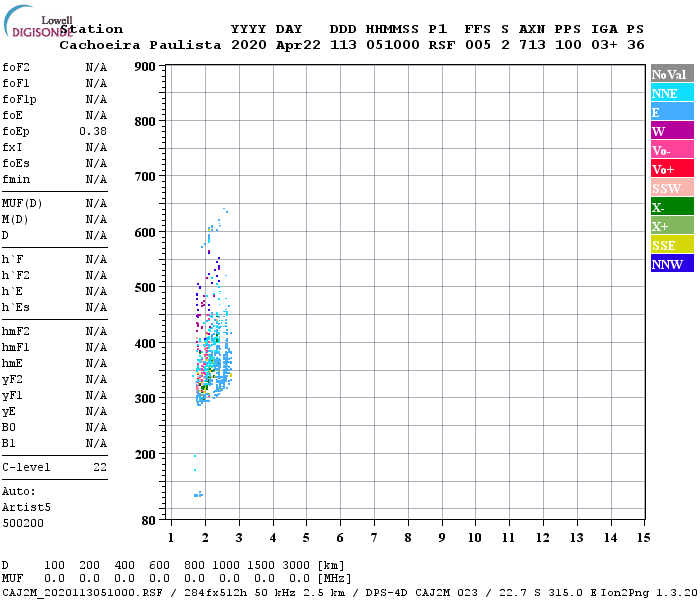This screenshot has width=700, height=600.
Task: Click the foEp value 0.38
Action: pos(93,131)
